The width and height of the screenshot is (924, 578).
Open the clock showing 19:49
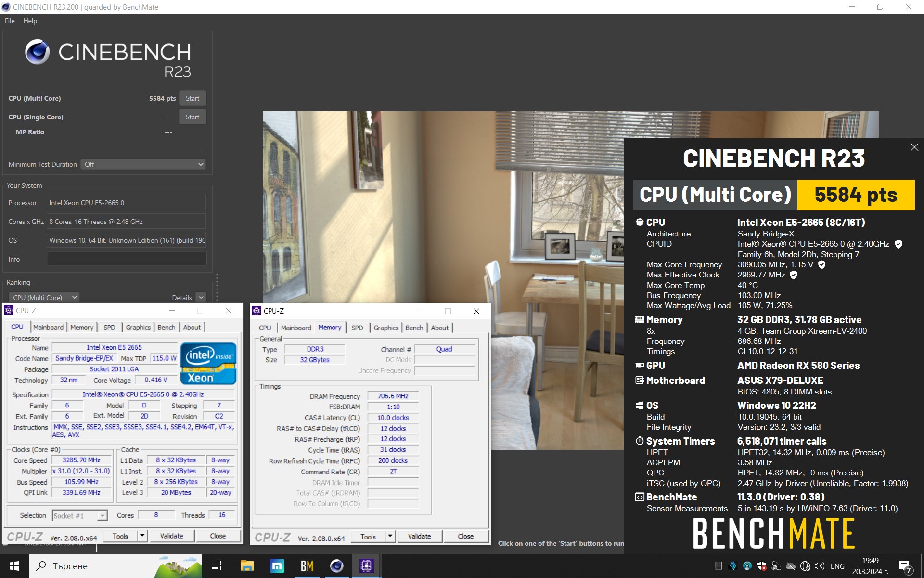[870, 566]
